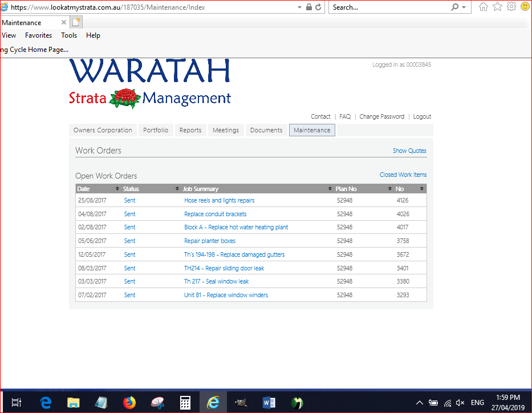532x413 pixels.
Task: Launch Microsoft Edge from taskbar
Action: point(46,403)
